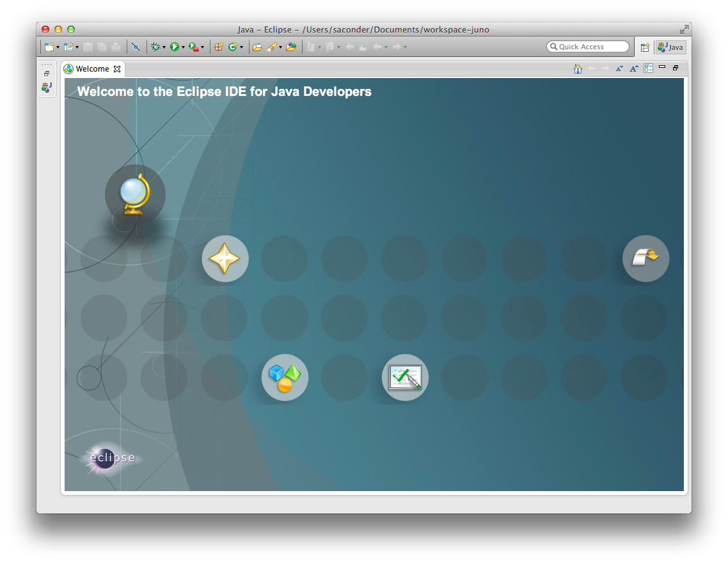Click the New Java Package icon
728x564 pixels.
coord(219,47)
